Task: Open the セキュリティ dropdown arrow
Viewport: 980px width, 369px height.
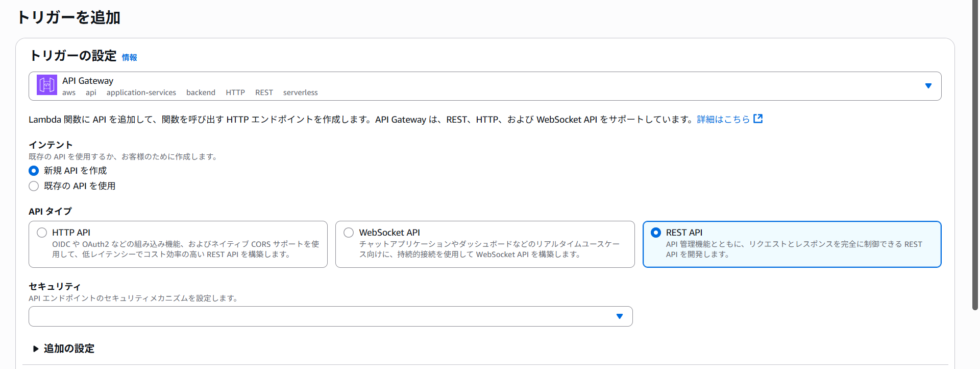Action: pos(619,316)
